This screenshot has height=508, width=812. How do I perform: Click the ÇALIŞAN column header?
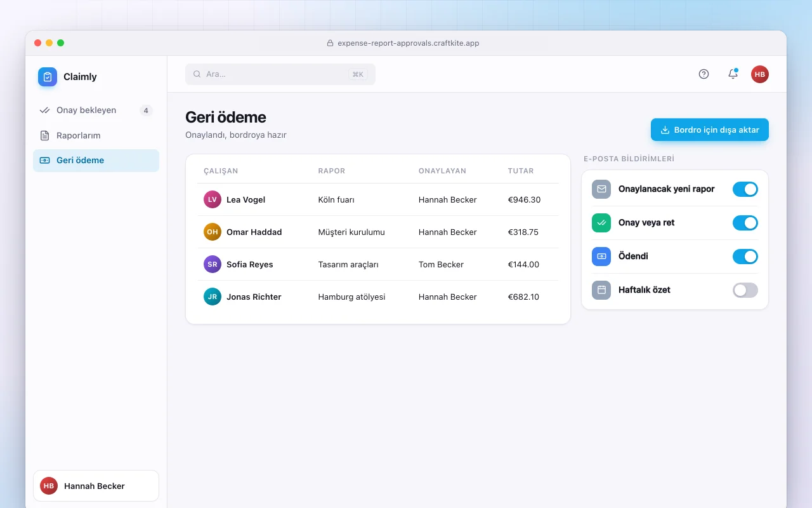pyautogui.click(x=221, y=171)
